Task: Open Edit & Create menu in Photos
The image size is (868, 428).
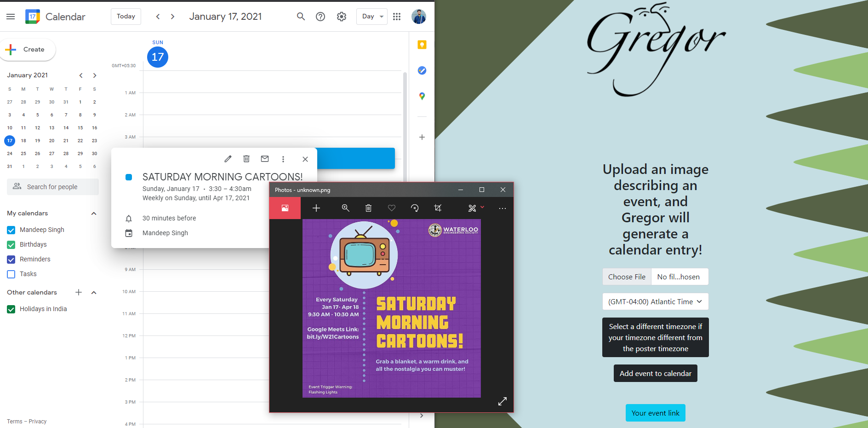Action: [x=476, y=208]
